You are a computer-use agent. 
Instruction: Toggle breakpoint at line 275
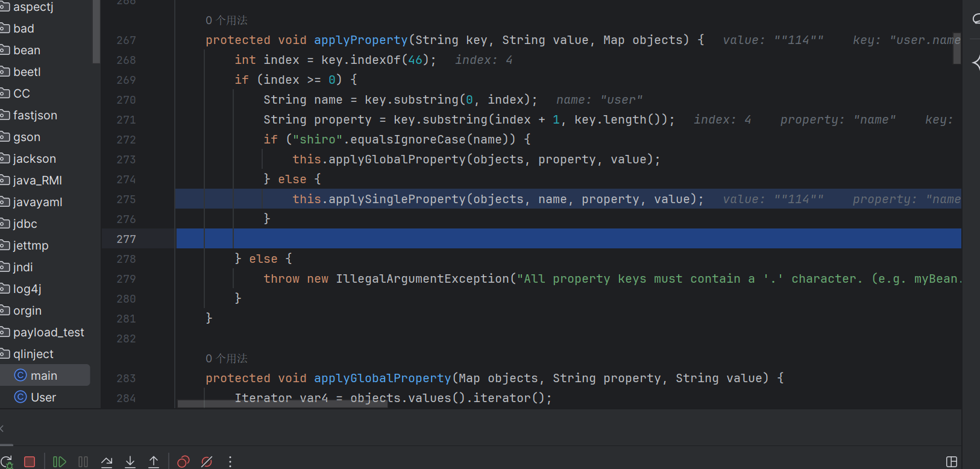click(x=126, y=200)
